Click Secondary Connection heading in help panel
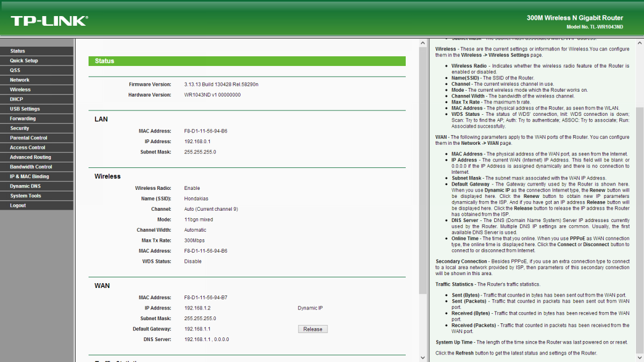 click(x=462, y=261)
